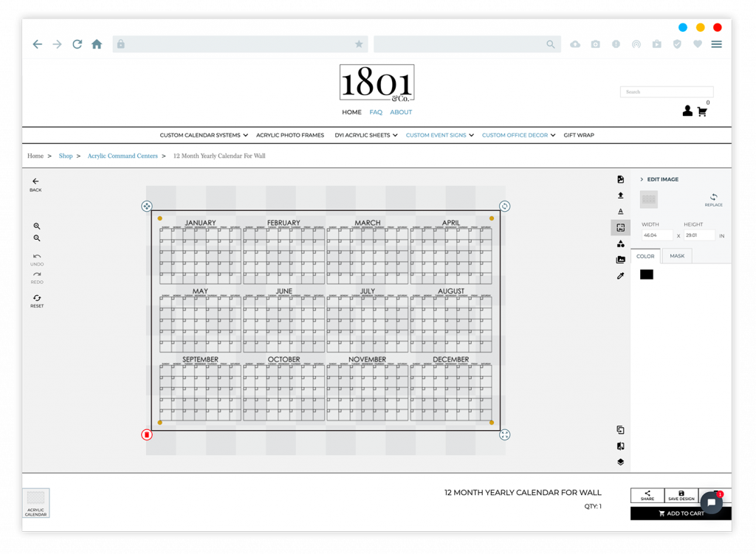
Task: Click the browser address bar
Action: [240, 44]
